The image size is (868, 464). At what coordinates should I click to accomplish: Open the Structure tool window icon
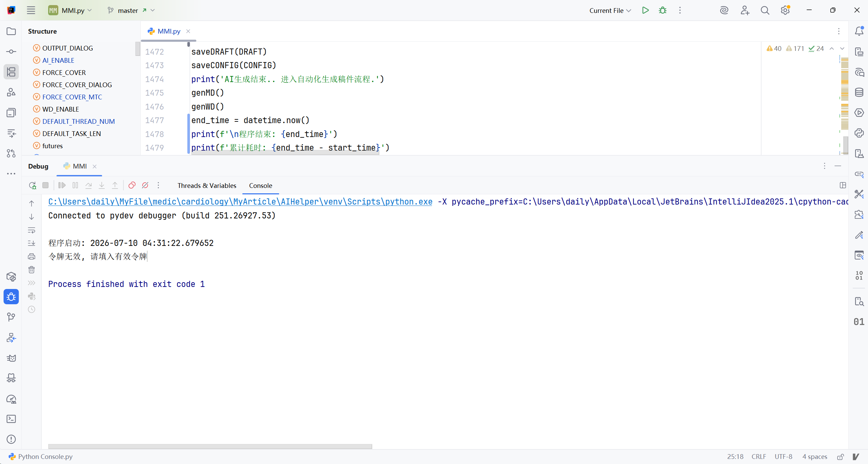pos(11,72)
